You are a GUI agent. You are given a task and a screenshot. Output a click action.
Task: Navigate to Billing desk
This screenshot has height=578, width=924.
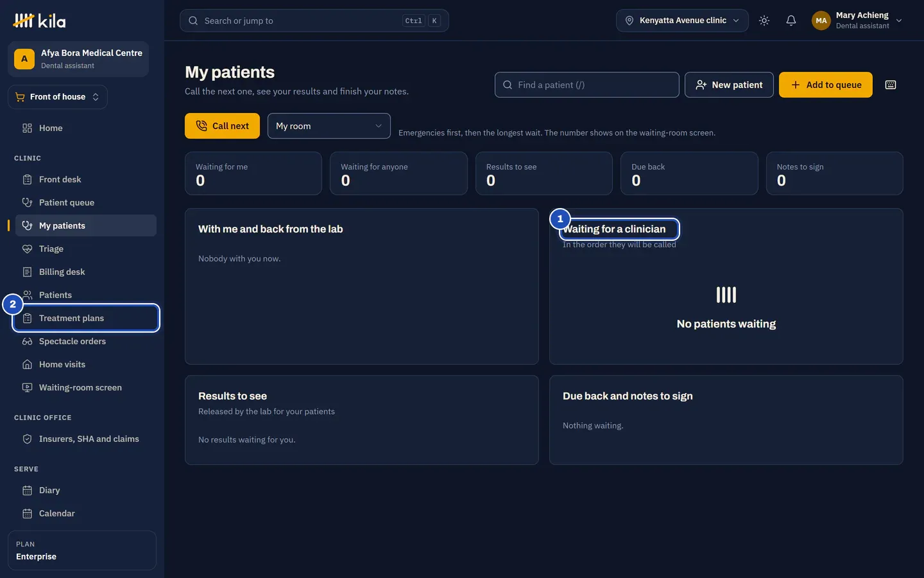point(86,272)
